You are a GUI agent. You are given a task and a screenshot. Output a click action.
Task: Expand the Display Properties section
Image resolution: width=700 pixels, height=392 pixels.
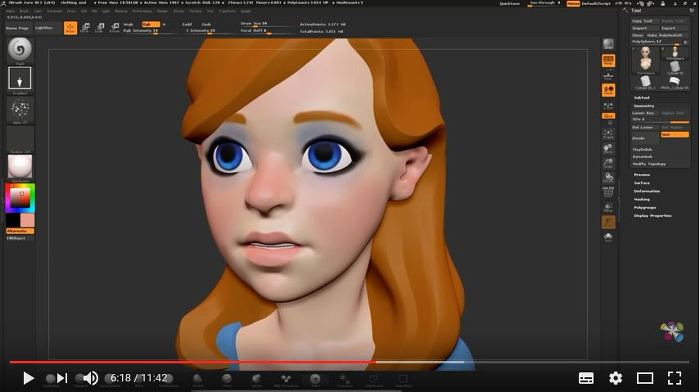(653, 216)
